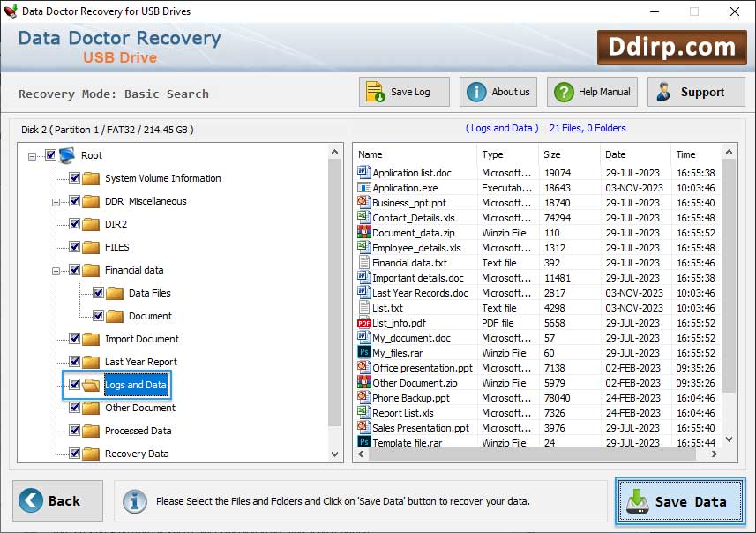Click the folder tree scroll up arrow
This screenshot has width=756, height=533.
click(x=334, y=152)
